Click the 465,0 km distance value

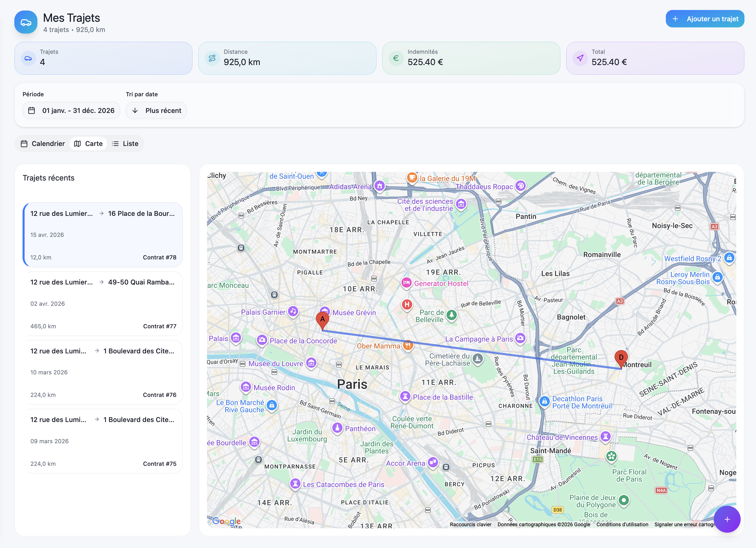tap(43, 326)
